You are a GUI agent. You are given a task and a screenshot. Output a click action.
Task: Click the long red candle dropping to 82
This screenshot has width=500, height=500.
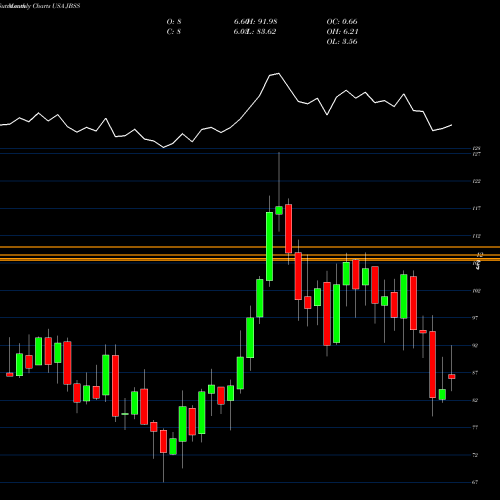click(433, 364)
